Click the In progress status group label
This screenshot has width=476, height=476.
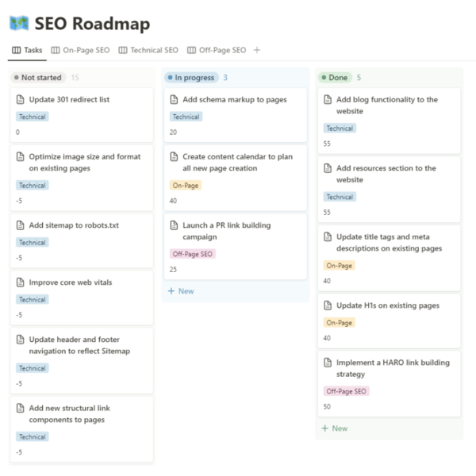(x=191, y=78)
